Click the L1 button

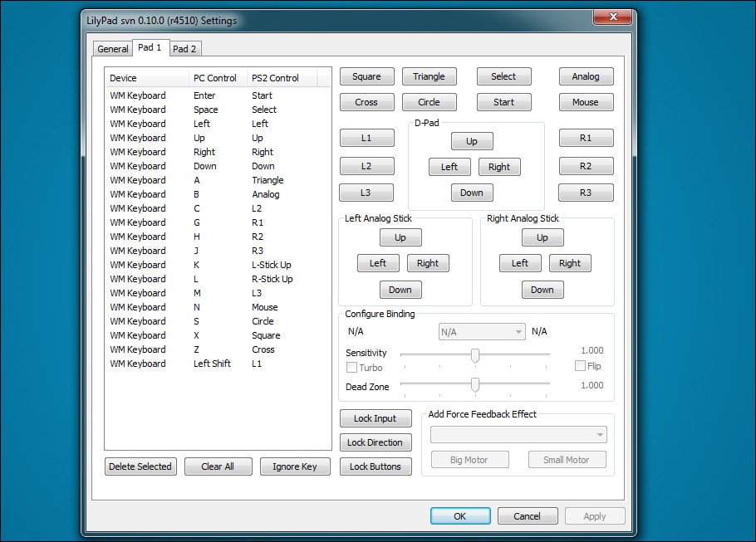click(x=366, y=138)
